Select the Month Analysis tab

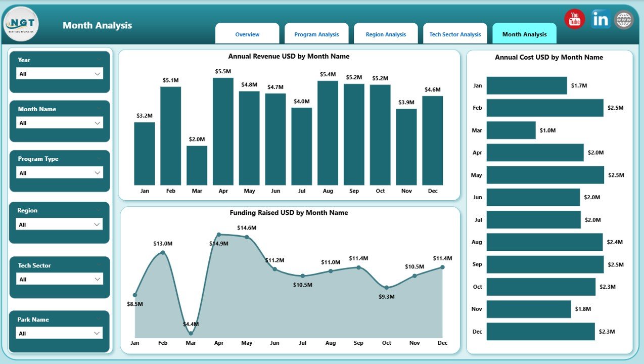pos(524,33)
